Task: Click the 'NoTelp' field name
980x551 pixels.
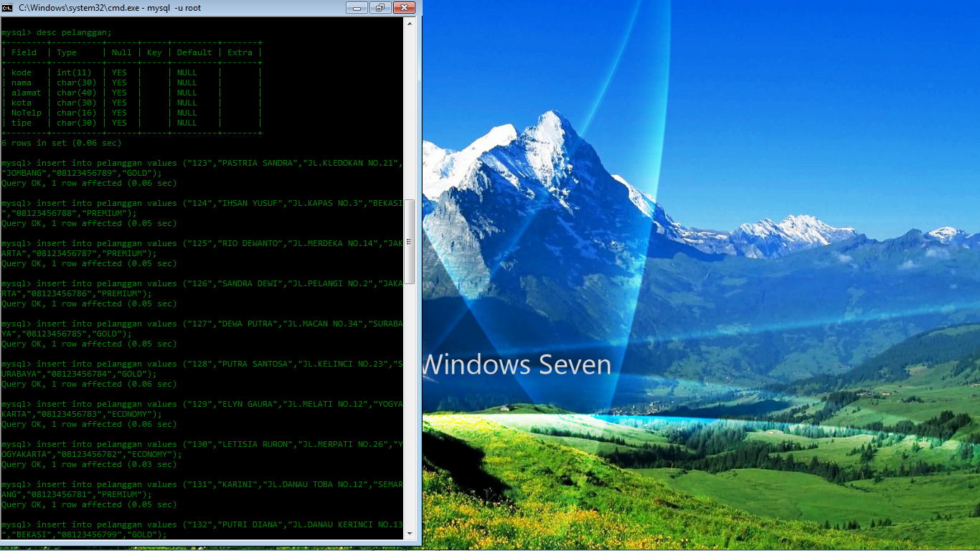Action: (27, 113)
